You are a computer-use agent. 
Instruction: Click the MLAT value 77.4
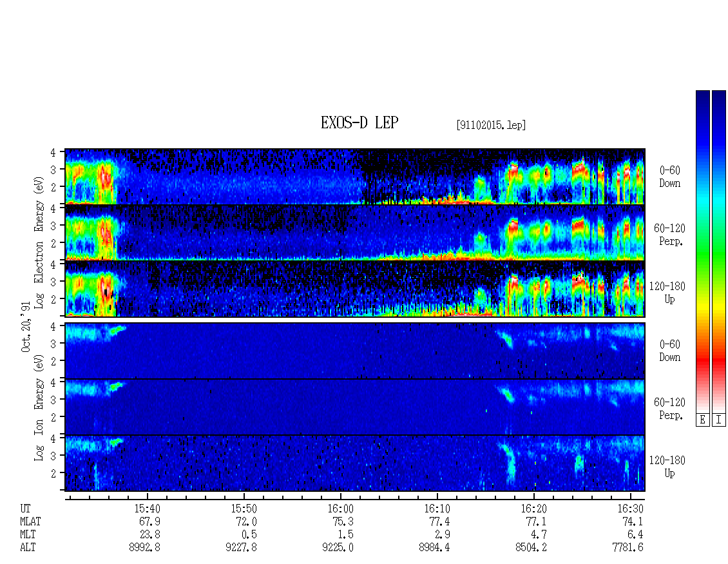(x=439, y=521)
